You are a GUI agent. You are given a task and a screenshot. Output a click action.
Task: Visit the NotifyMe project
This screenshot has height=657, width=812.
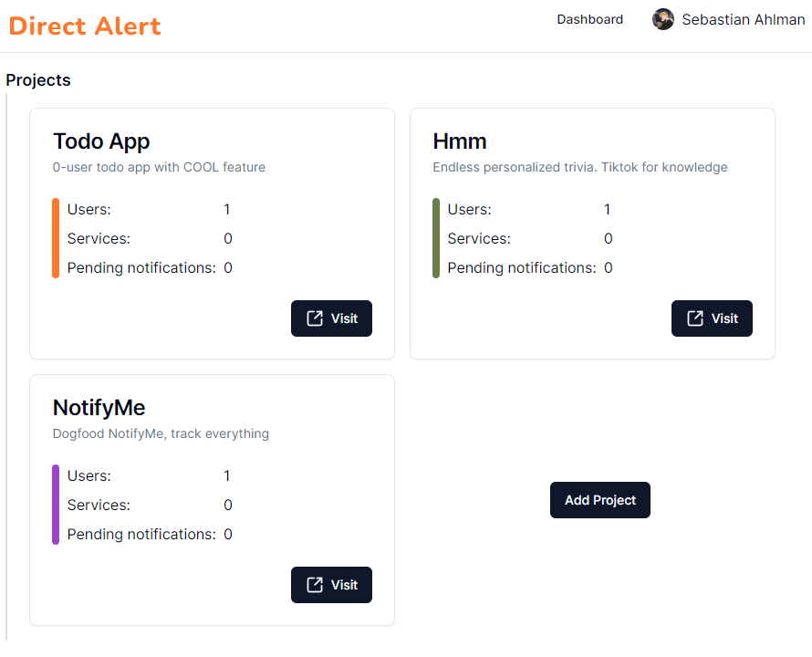(x=331, y=585)
